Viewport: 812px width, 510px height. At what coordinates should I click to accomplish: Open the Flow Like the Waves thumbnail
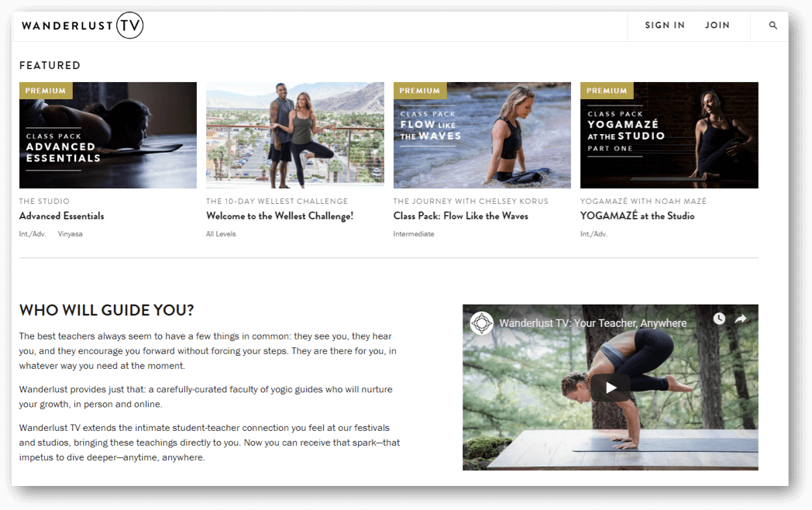[482, 136]
